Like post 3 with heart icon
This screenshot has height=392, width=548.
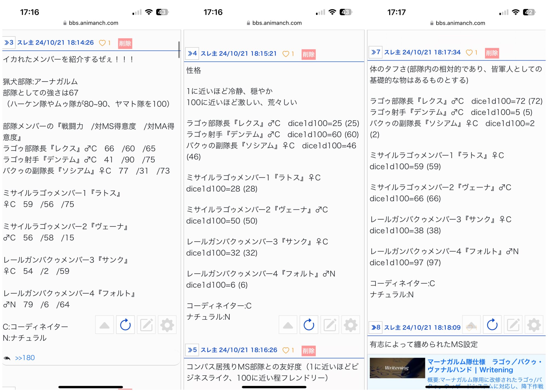(x=102, y=43)
